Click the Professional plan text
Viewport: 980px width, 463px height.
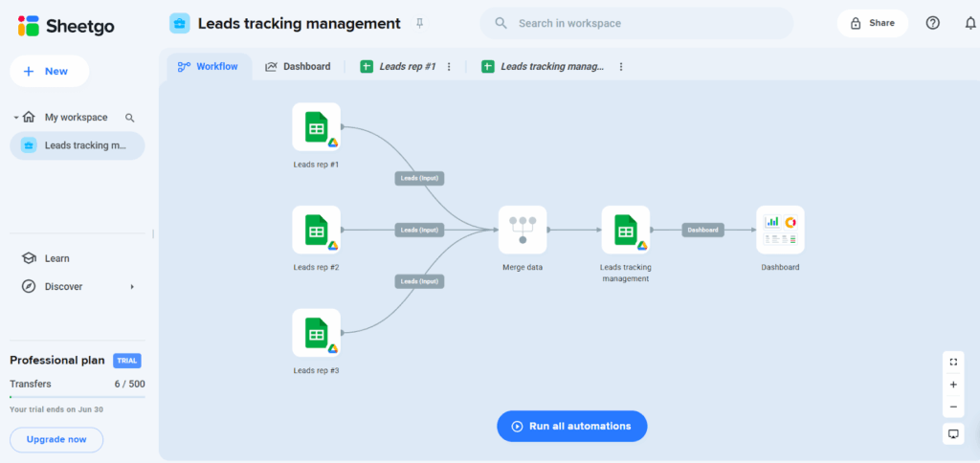point(57,361)
